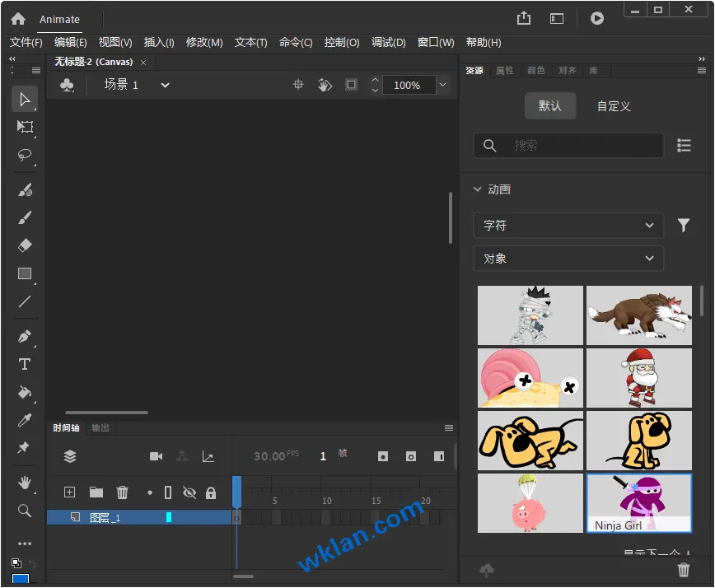715x588 pixels.
Task: Toggle lock on all layers
Action: tap(211, 492)
